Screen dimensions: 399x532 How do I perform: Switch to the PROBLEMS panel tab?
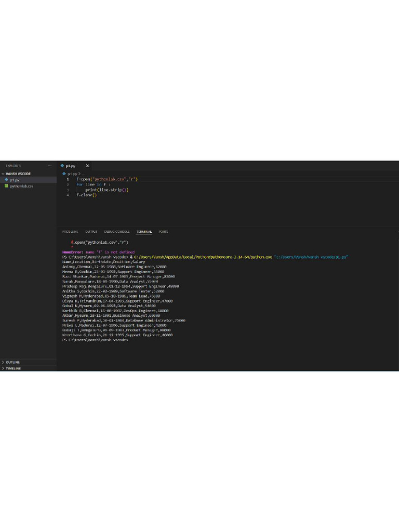[70, 232]
